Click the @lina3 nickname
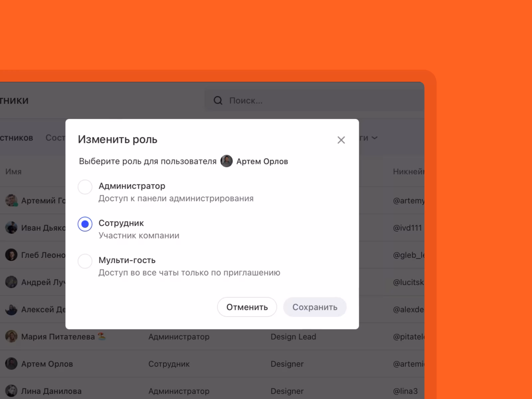532x399 pixels. pyautogui.click(x=405, y=391)
